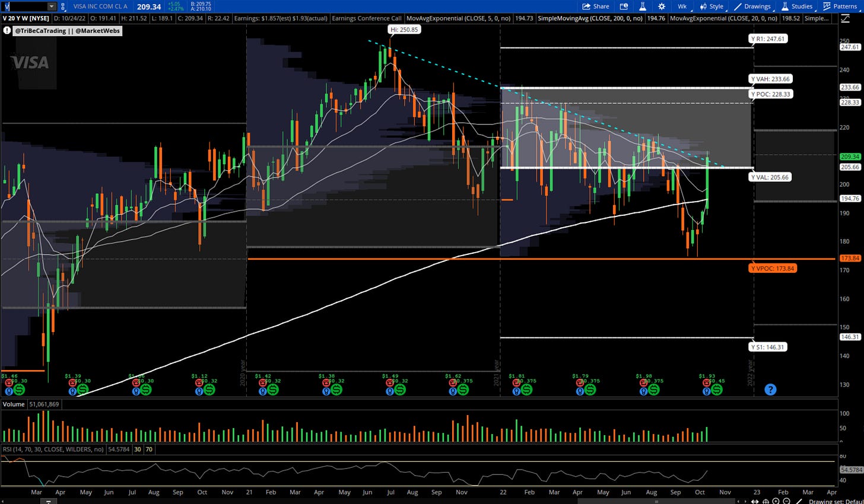The width and height of the screenshot is (864, 504).
Task: Click the crosshair icon in the bottom bar
Action: tap(765, 502)
